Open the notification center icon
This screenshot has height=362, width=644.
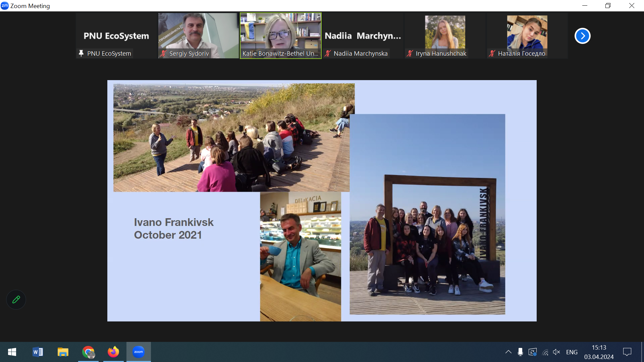click(x=627, y=352)
